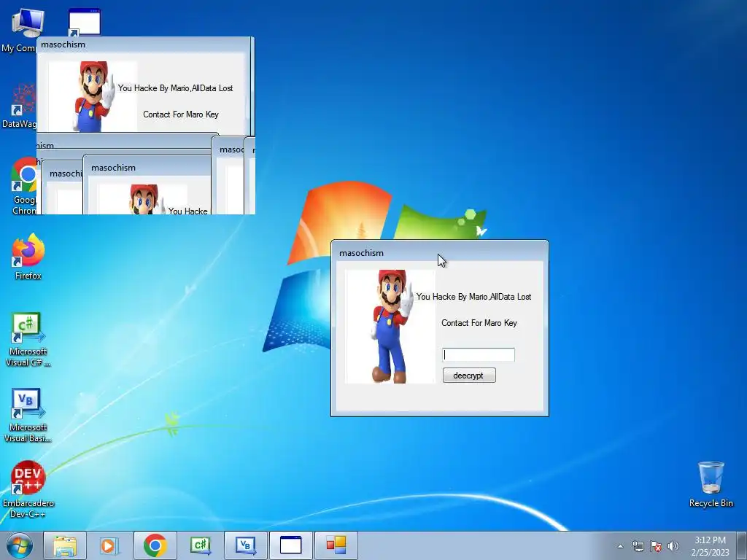
Task: Open File Explorer from taskbar
Action: tap(65, 545)
